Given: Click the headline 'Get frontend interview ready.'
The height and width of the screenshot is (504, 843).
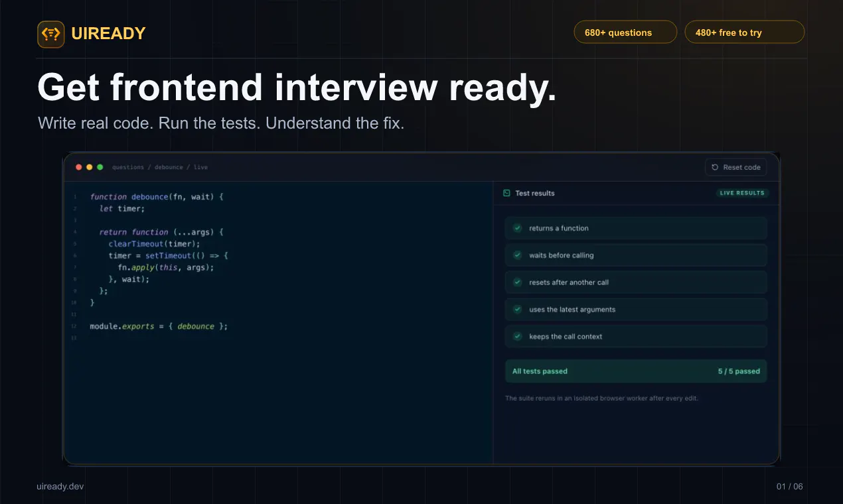Looking at the screenshot, I should [x=297, y=88].
